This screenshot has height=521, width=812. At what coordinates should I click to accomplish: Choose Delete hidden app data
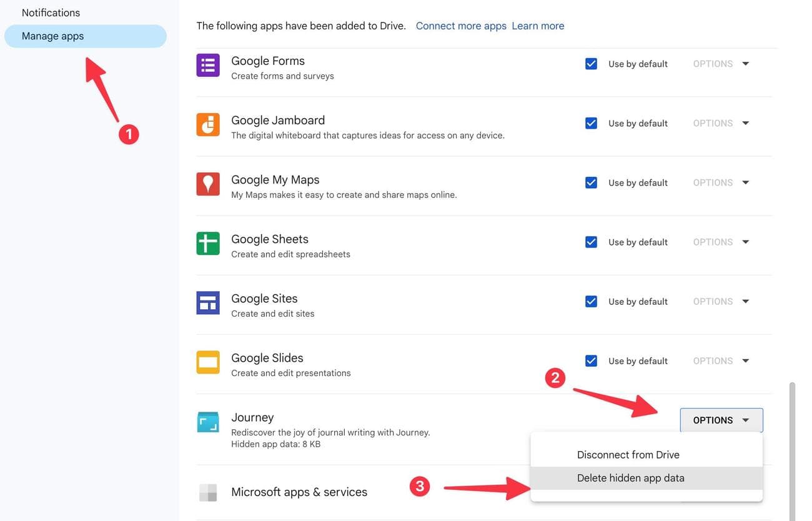click(x=630, y=477)
